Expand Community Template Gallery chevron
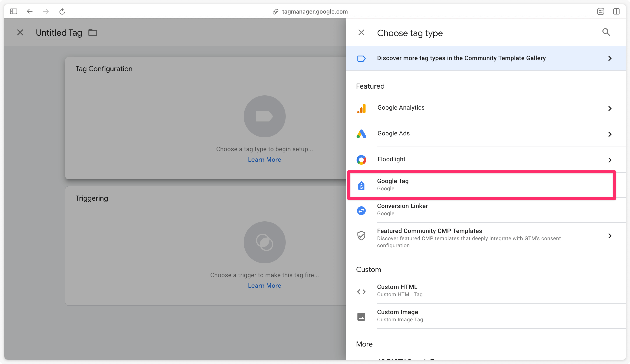This screenshot has height=364, width=630. point(610,58)
